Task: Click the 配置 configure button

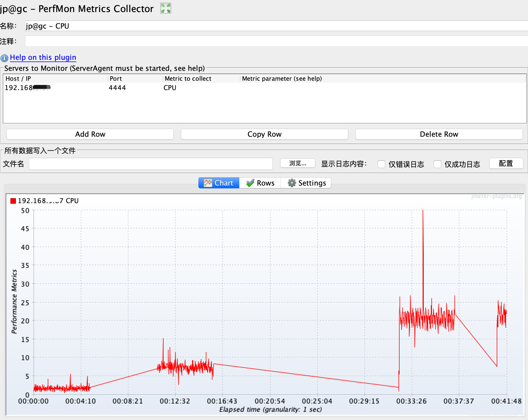Action: [x=506, y=164]
